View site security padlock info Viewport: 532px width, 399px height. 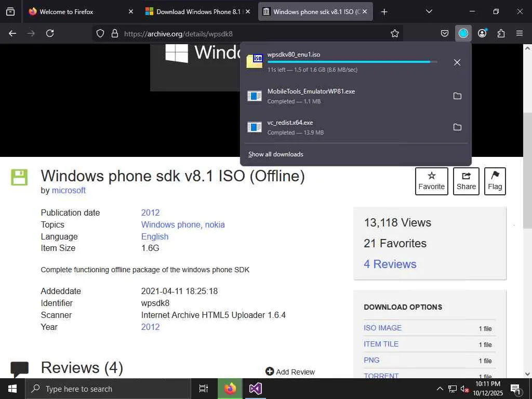coord(115,33)
